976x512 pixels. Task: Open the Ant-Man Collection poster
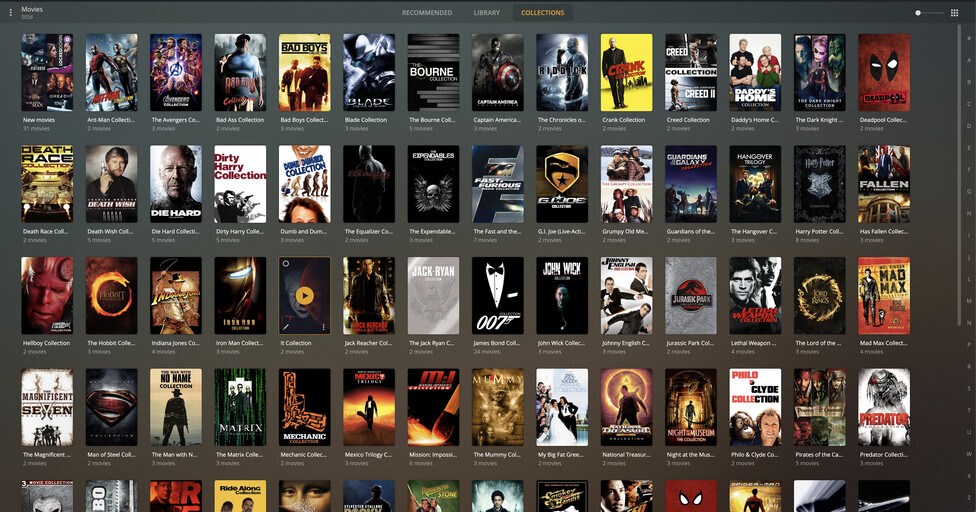111,73
